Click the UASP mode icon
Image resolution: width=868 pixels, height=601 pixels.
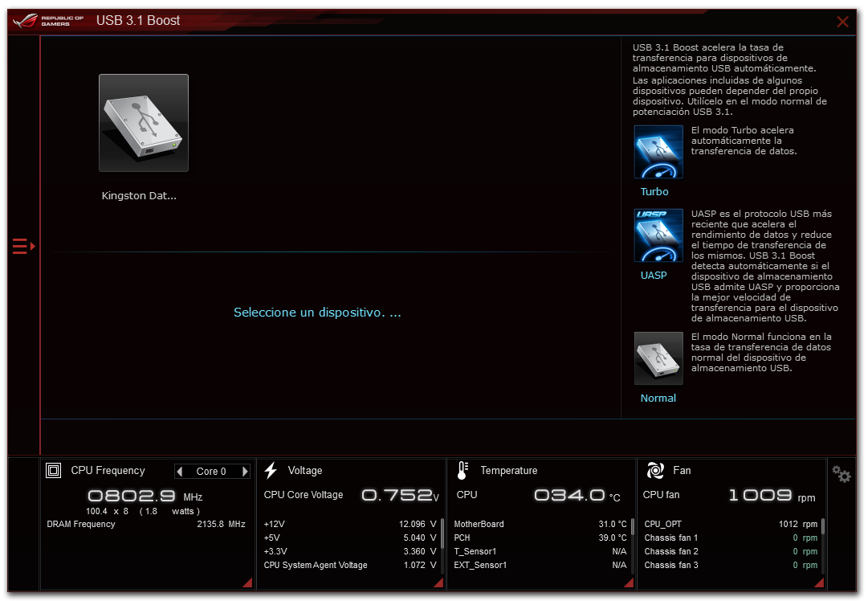click(658, 235)
